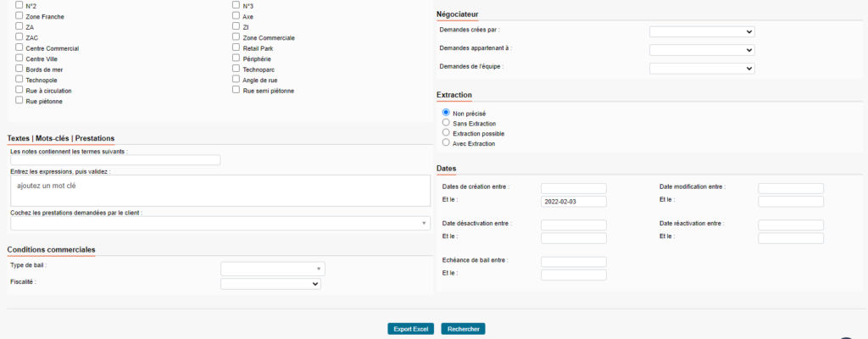Viewport: 868px width, 339px height.
Task: Enable the Retail Park checkbox
Action: tap(236, 48)
